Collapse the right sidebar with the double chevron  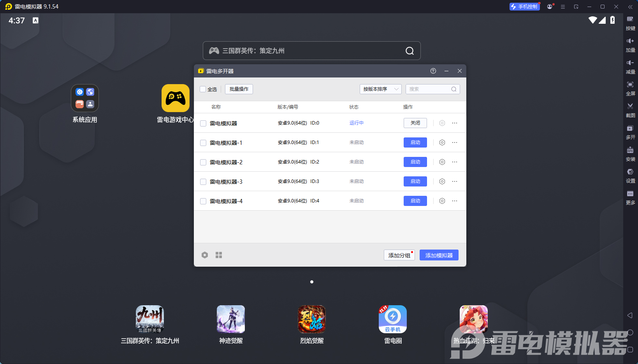[x=630, y=7]
